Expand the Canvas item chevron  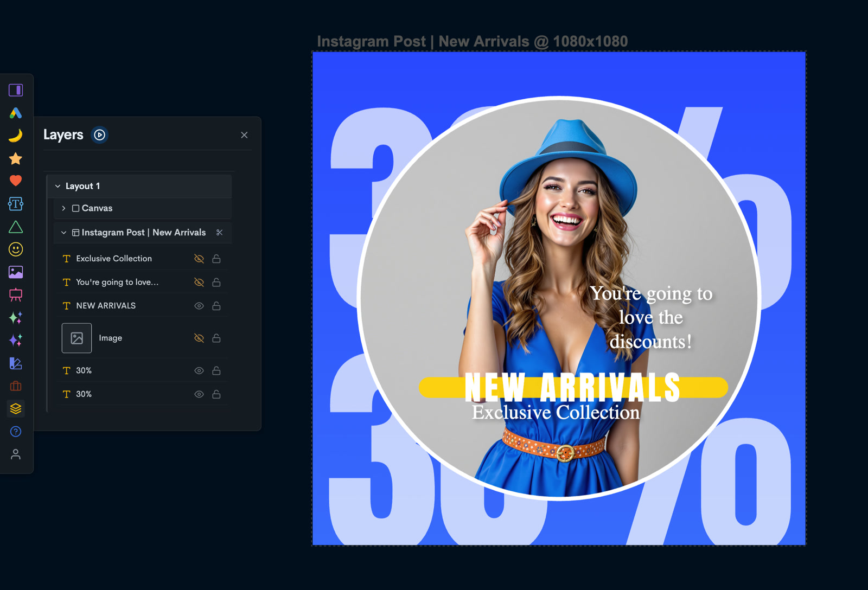(x=63, y=208)
